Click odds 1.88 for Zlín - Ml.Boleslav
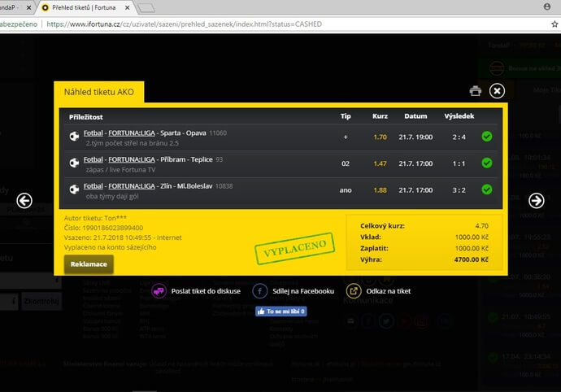 click(380, 190)
